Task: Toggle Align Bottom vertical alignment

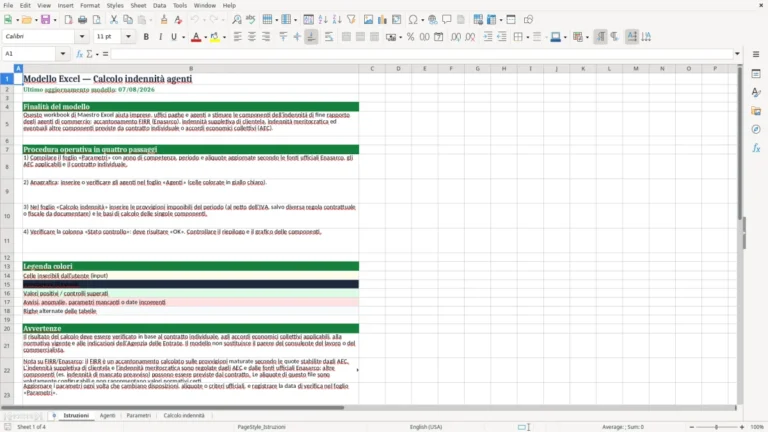Action: click(312, 37)
